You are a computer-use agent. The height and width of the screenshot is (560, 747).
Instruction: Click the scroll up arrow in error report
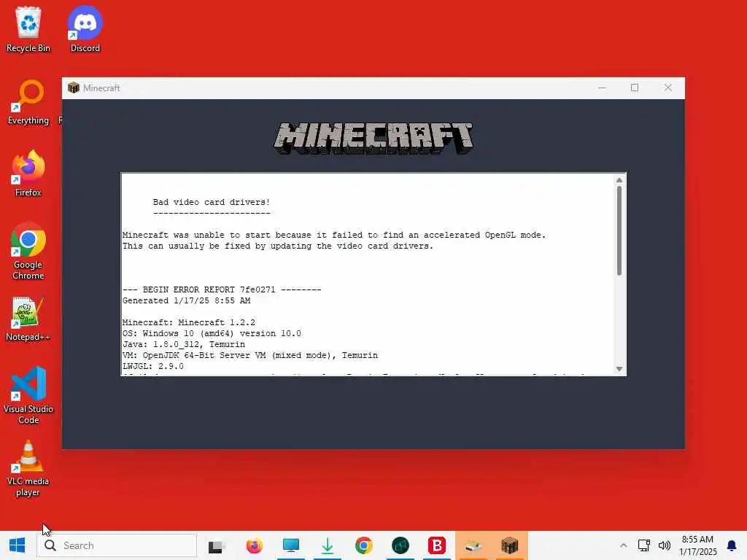click(x=619, y=180)
